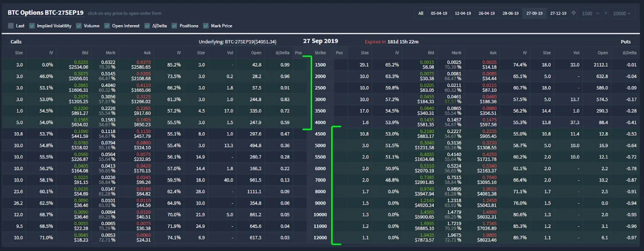Click put bid price $3947.94
Image resolution: width=644 pixels, height=251 pixels.
(x=424, y=194)
